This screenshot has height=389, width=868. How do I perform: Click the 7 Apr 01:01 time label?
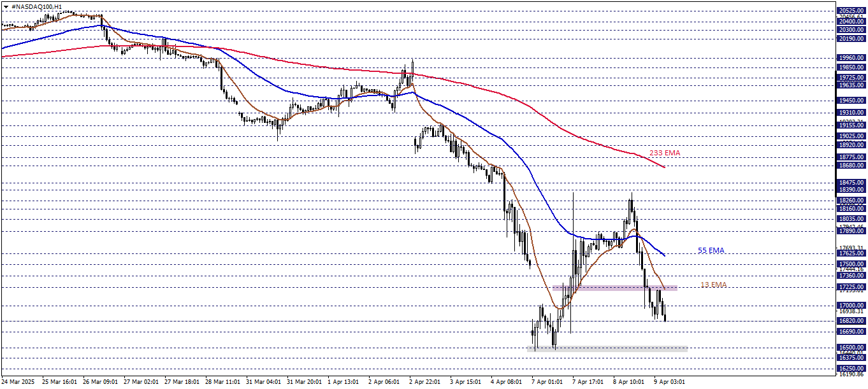547,382
